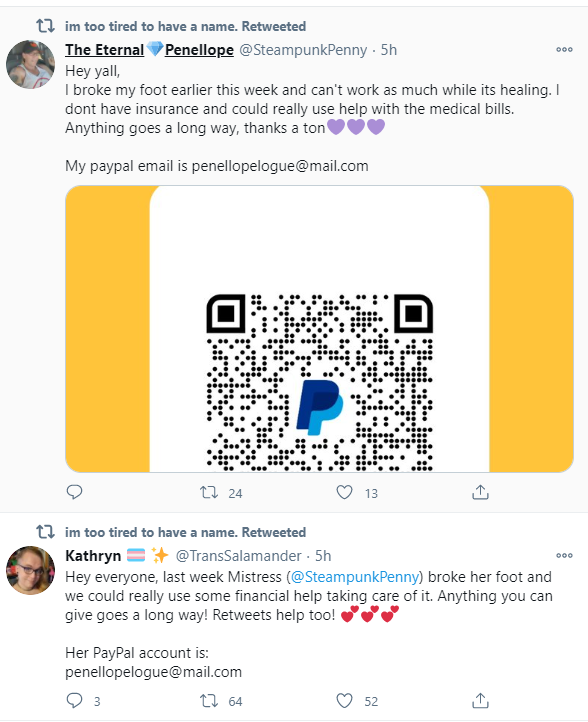Click the @SteampunkPenny mention in Kathryn's tweet
The width and height of the screenshot is (588, 722).
(355, 577)
